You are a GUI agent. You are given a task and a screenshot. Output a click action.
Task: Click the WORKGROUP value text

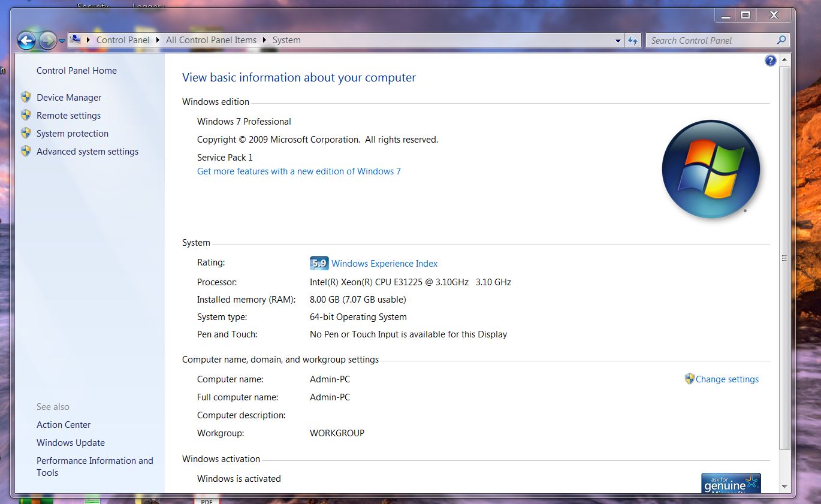pyautogui.click(x=337, y=433)
